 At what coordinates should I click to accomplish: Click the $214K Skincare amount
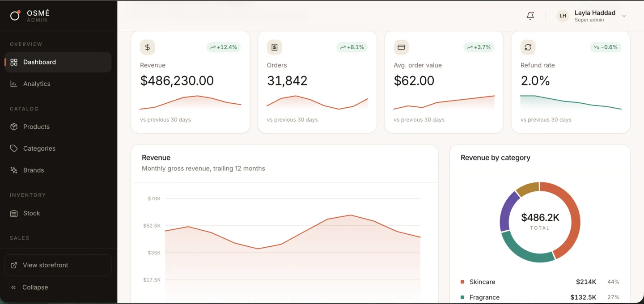(586, 282)
